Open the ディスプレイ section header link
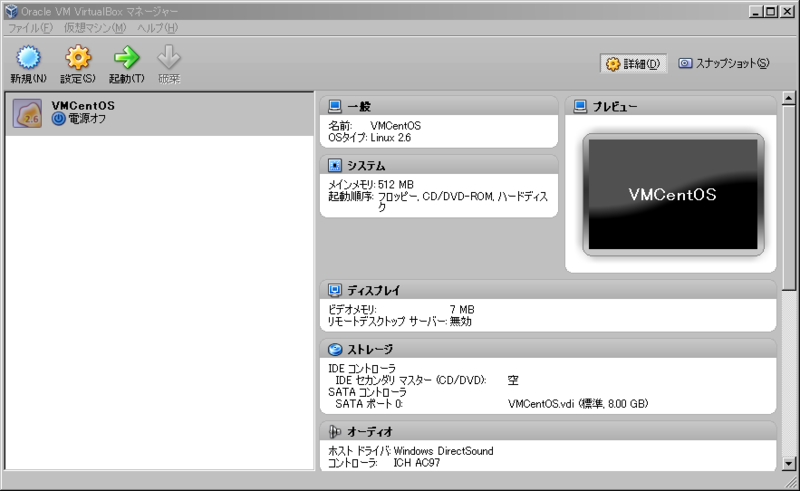This screenshot has width=800, height=491. click(373, 290)
